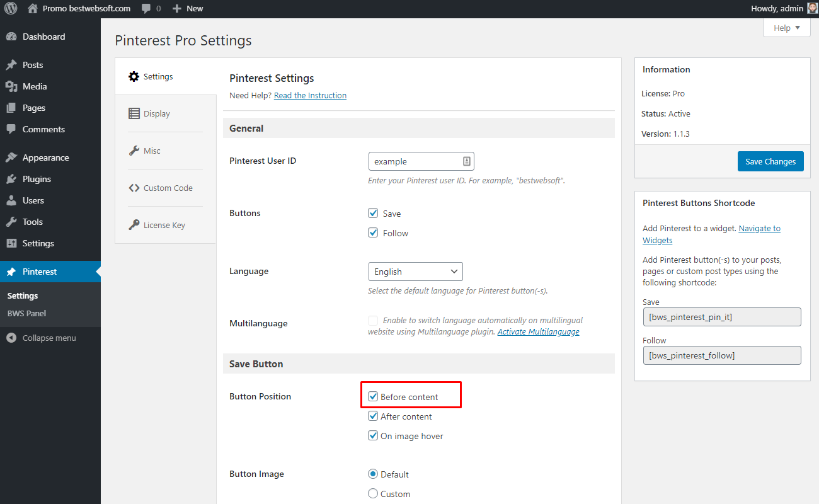The height and width of the screenshot is (504, 819).
Task: Click the Plugins plug icon
Action: (x=11, y=179)
